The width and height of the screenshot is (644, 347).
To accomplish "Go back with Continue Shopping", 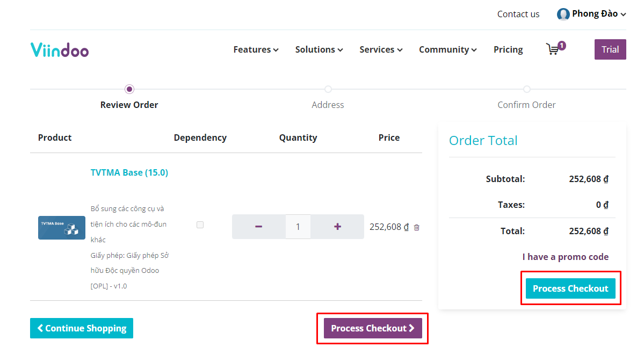I will (82, 328).
